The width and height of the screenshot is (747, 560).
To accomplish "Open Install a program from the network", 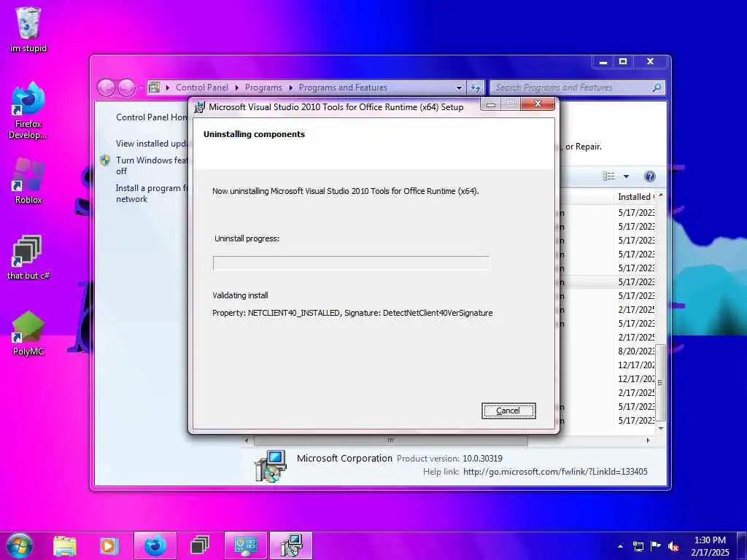I will pos(152,193).
